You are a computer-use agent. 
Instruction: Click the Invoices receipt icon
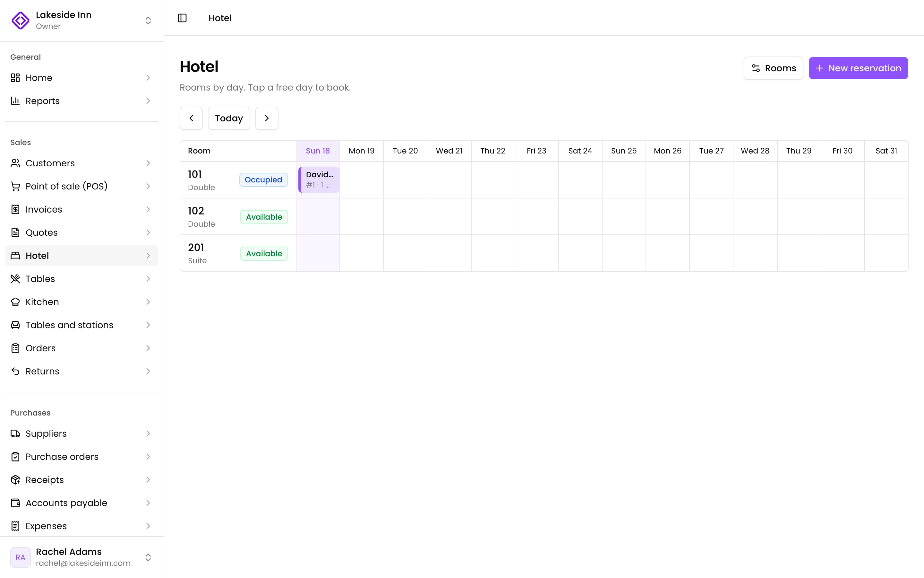15,209
